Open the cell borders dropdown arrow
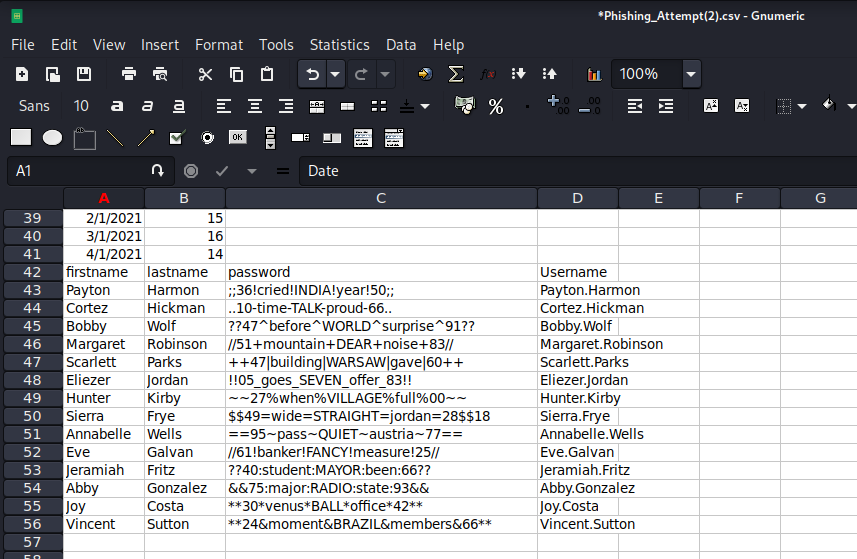The width and height of the screenshot is (857, 559). [804, 106]
